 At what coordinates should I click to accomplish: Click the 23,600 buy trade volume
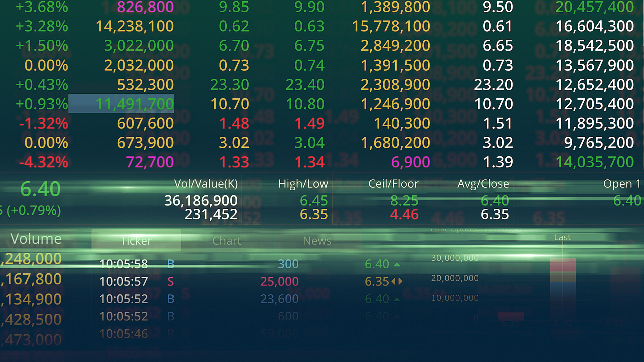pyautogui.click(x=279, y=299)
